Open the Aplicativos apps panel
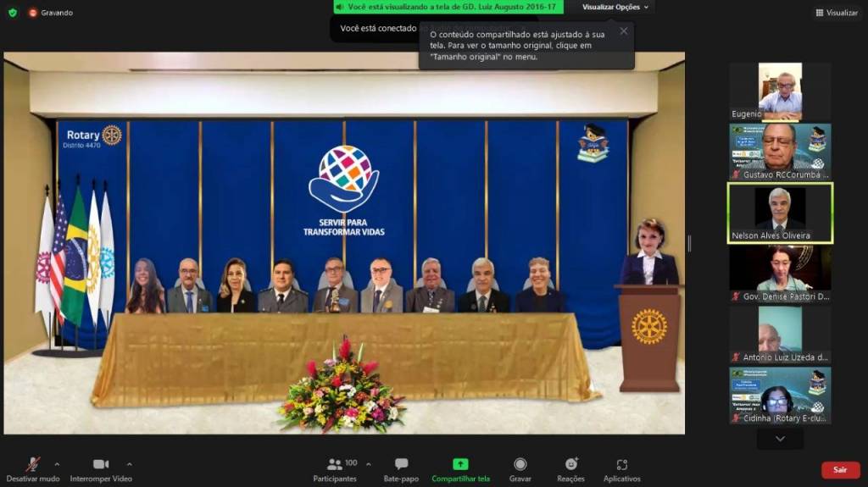This screenshot has height=487, width=868. (x=621, y=468)
